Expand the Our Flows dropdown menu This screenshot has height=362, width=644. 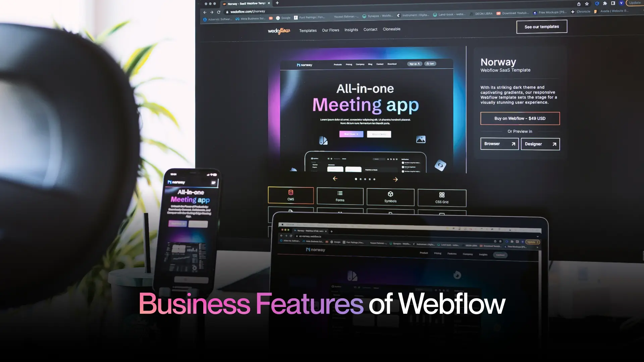click(x=330, y=29)
